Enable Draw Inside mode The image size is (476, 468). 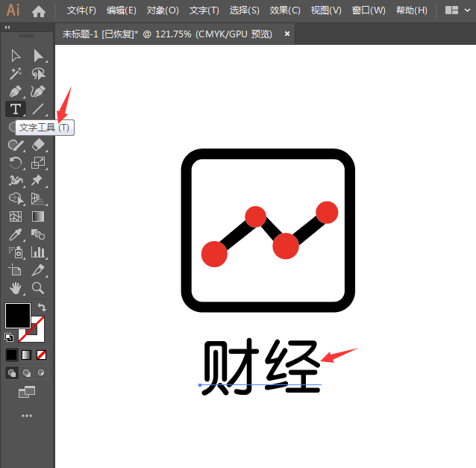[41, 372]
